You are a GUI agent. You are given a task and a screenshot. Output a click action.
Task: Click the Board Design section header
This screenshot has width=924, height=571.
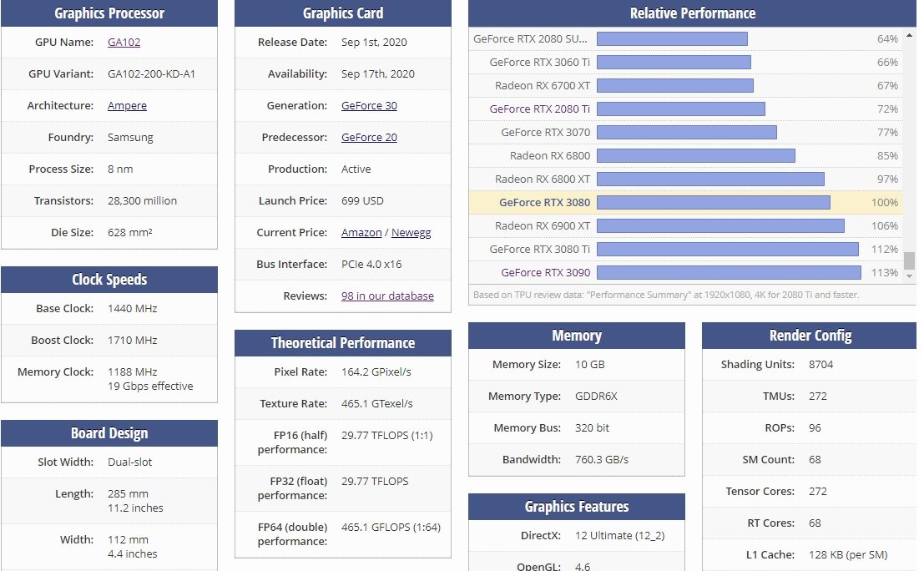pos(109,433)
